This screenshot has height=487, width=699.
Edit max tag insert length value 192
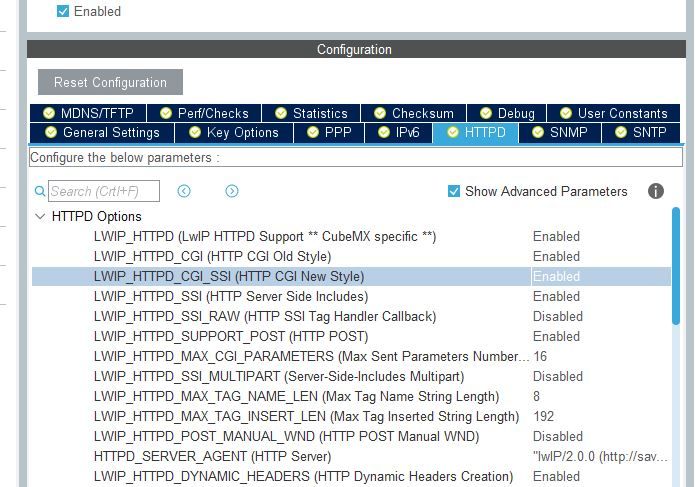543,417
